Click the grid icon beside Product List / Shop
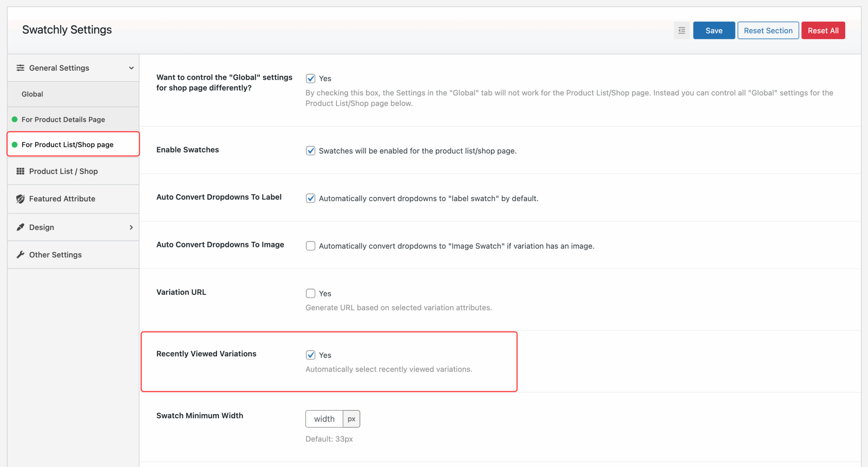The height and width of the screenshot is (467, 868). point(20,171)
